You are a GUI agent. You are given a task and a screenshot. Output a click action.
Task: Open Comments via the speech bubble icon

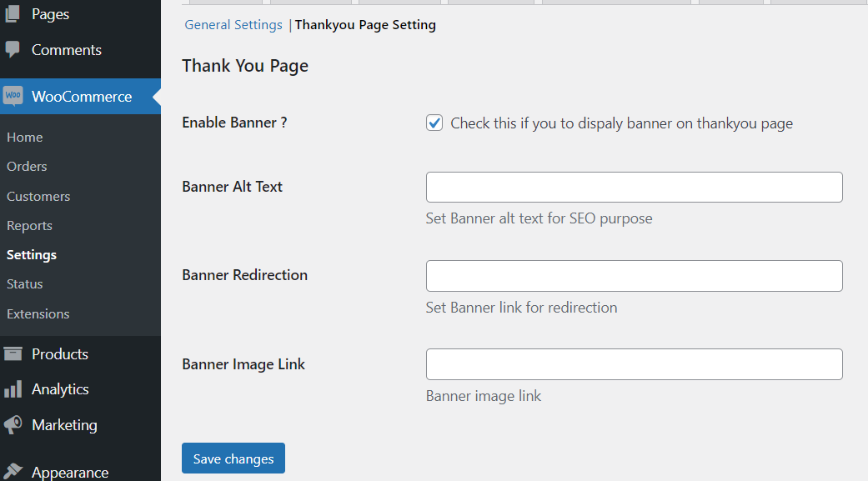click(12, 50)
